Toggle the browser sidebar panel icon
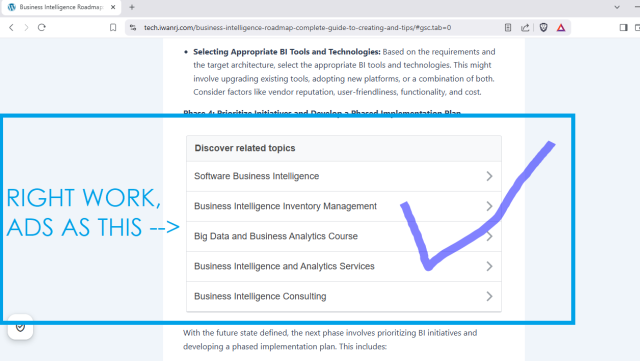640x361 pixels. pos(623,27)
